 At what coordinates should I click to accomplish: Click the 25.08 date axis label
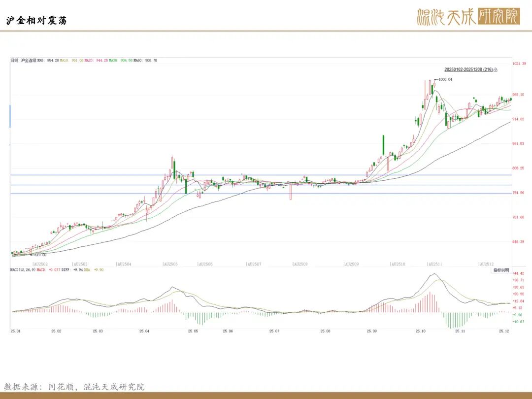click(x=326, y=331)
